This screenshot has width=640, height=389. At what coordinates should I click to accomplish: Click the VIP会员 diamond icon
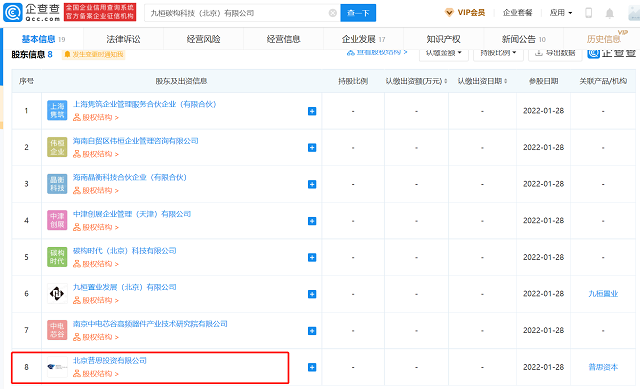(449, 13)
